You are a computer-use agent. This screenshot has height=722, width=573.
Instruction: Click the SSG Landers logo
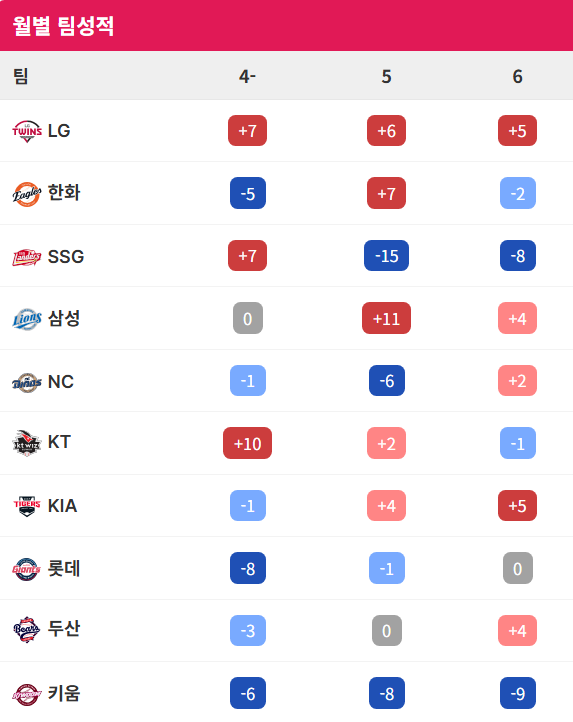[x=27, y=257]
